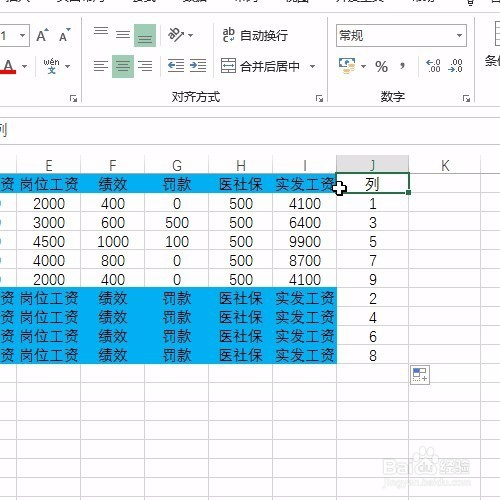Decrease decimal places

click(455, 66)
